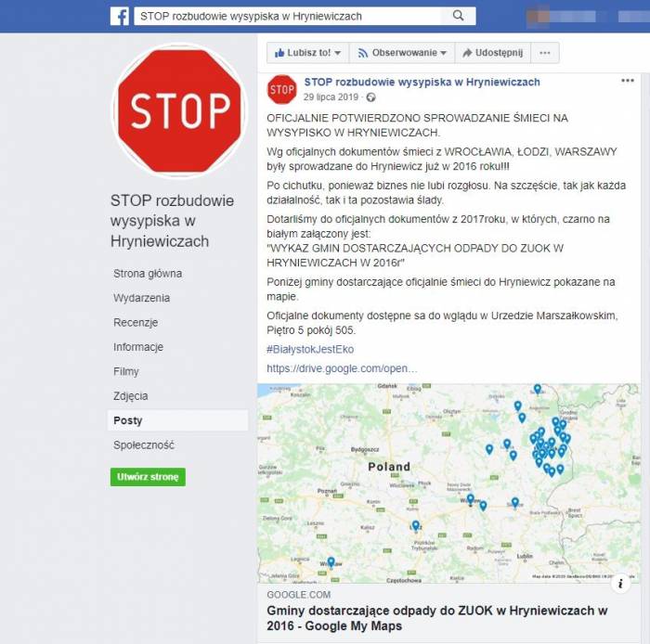The image size is (650, 644).
Task: Go to the Społeczność section
Action: [144, 445]
